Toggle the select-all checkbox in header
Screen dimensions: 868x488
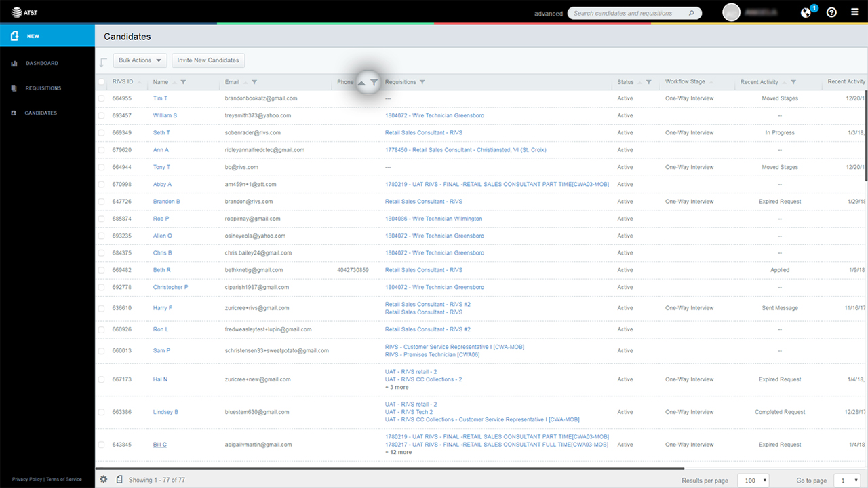(x=102, y=82)
